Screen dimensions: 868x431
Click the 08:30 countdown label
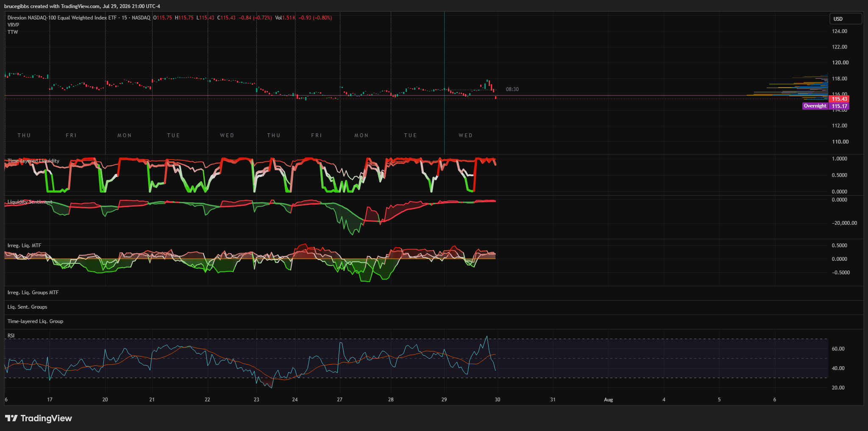pos(512,89)
